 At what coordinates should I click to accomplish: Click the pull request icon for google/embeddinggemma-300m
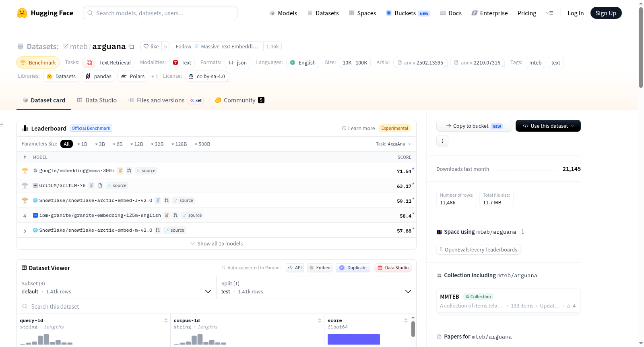(129, 170)
